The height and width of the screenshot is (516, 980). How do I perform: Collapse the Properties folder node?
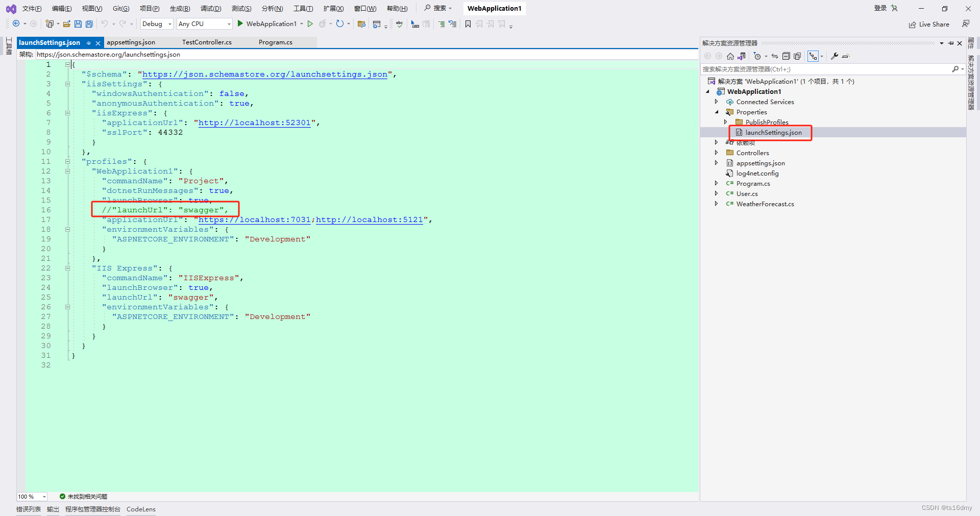[x=716, y=112]
